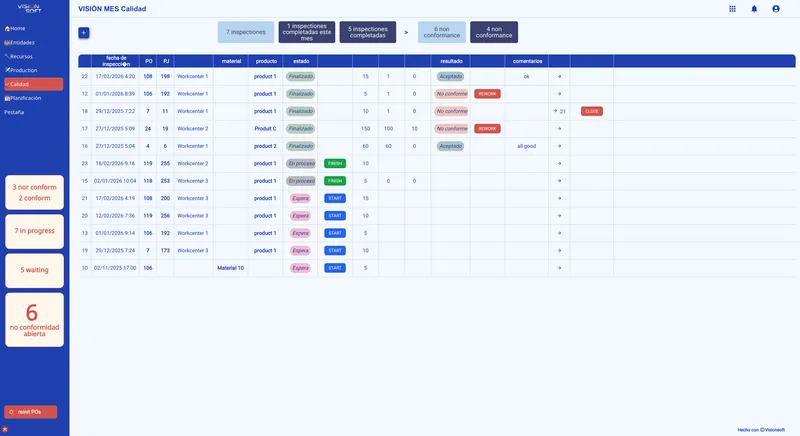This screenshot has width=800, height=436.
Task: Select the 7 inspecciones filter
Action: 246,32
